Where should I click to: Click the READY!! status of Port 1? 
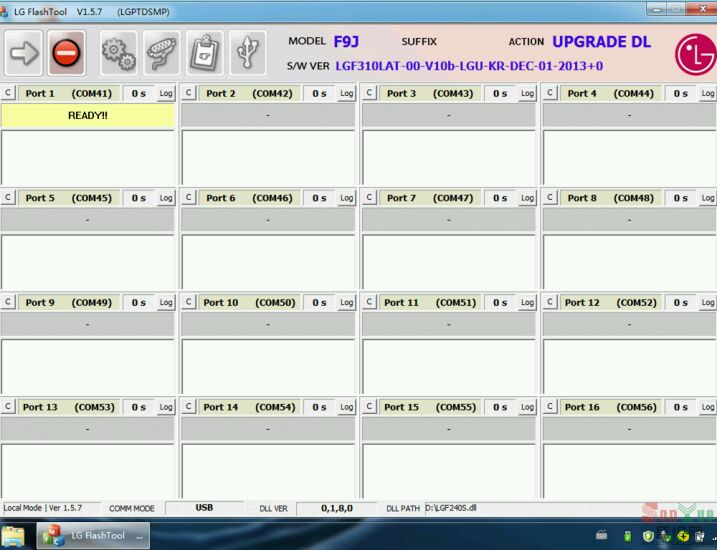[x=87, y=116]
